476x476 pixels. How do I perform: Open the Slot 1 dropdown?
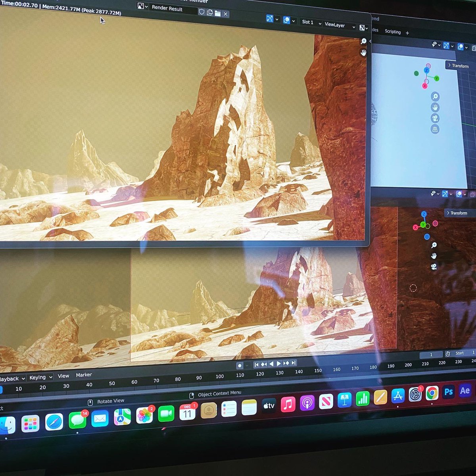click(x=311, y=22)
